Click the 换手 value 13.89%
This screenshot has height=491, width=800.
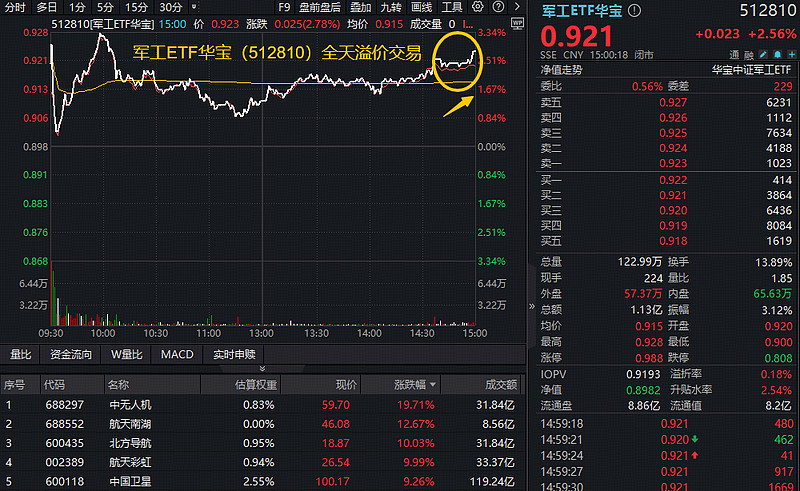pyautogui.click(x=773, y=262)
